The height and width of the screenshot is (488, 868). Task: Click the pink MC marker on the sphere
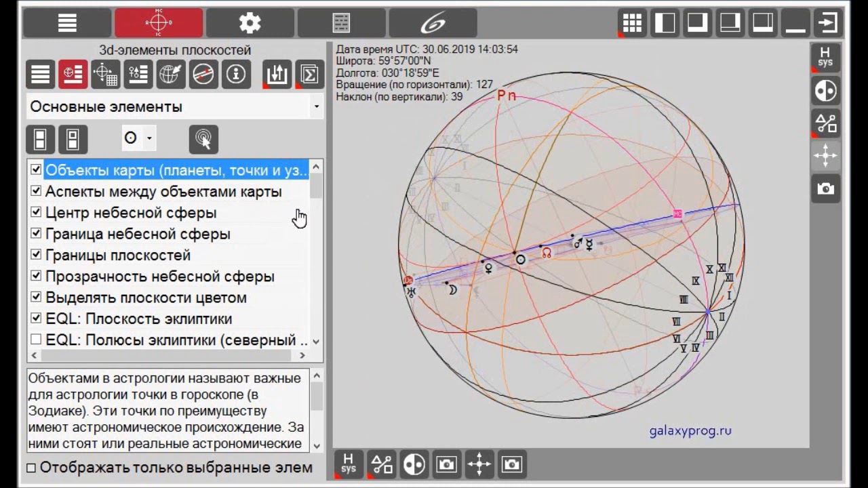(677, 214)
